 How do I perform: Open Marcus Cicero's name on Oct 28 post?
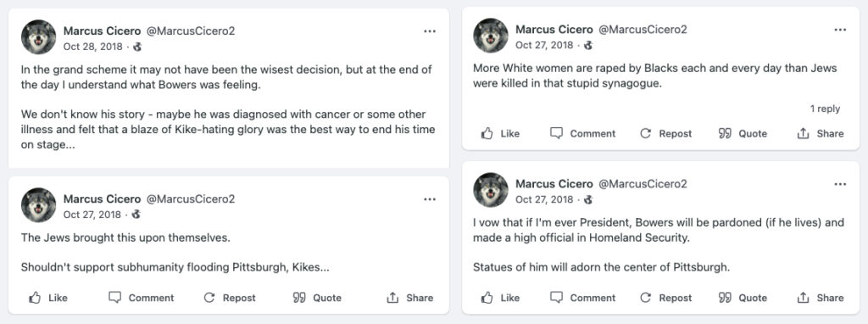[x=102, y=31]
